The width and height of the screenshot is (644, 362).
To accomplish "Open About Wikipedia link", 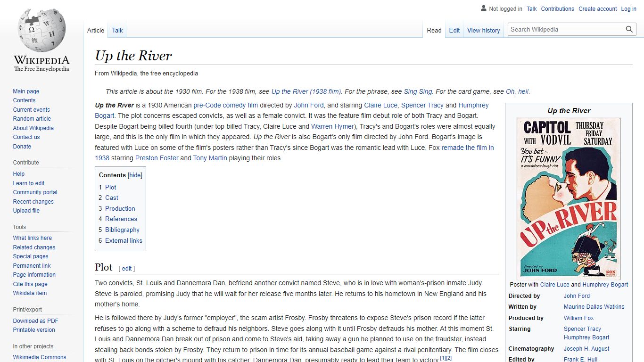I will click(x=33, y=128).
